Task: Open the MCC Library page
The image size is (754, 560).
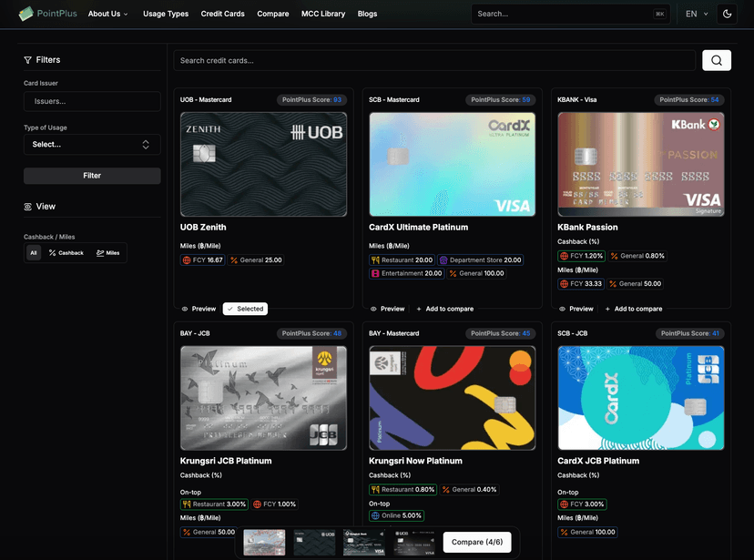Action: point(323,14)
